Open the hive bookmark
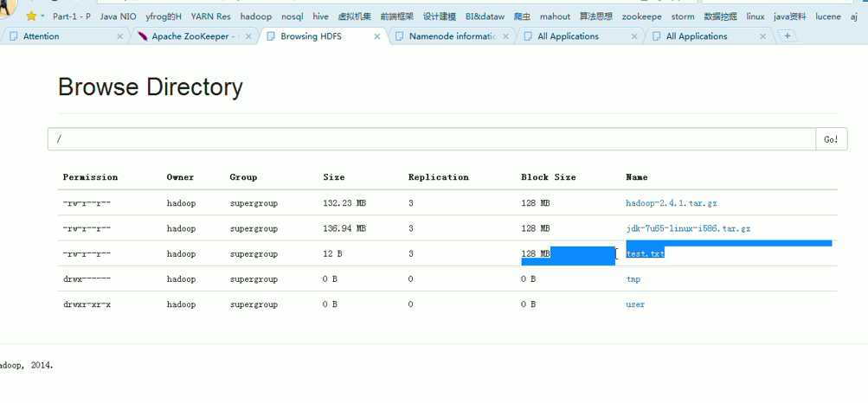 pos(320,16)
